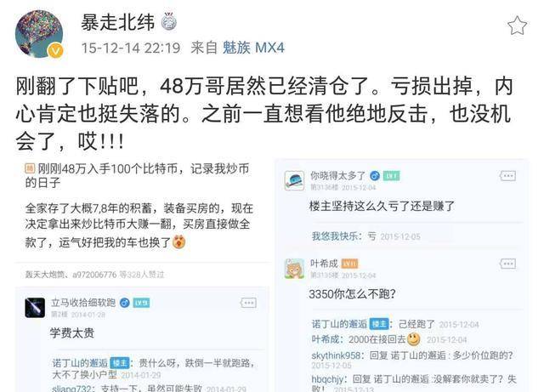This screenshot has width=544, height=392.
Task: Click the favorite star icon
Action: [517, 26]
